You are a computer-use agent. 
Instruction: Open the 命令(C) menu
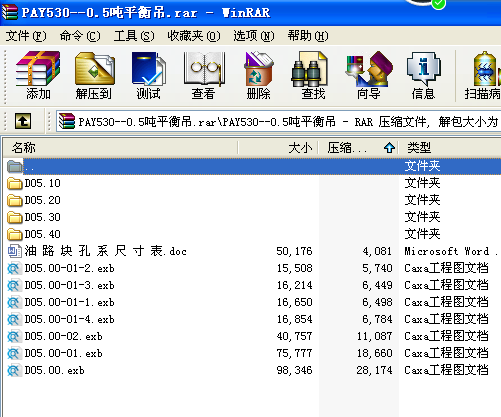click(80, 36)
